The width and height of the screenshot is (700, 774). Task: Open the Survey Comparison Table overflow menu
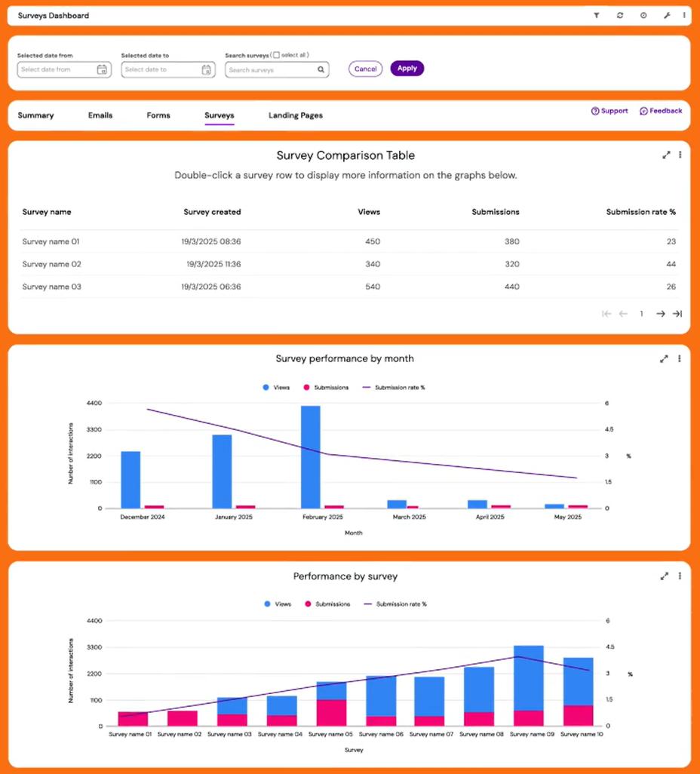click(x=680, y=154)
